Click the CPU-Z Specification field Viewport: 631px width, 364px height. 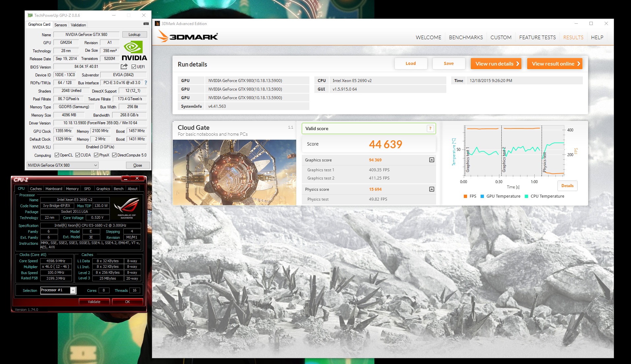pos(91,226)
